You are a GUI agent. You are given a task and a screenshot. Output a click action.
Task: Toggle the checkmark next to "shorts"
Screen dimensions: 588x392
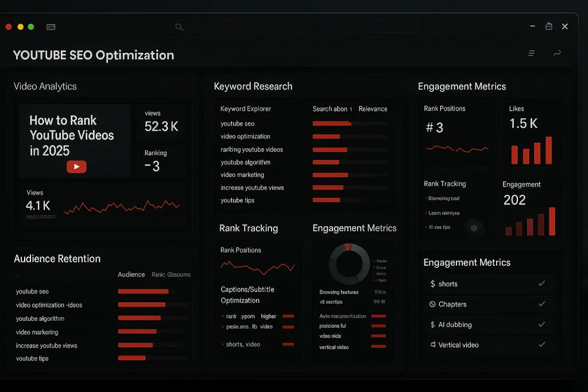[x=540, y=284]
